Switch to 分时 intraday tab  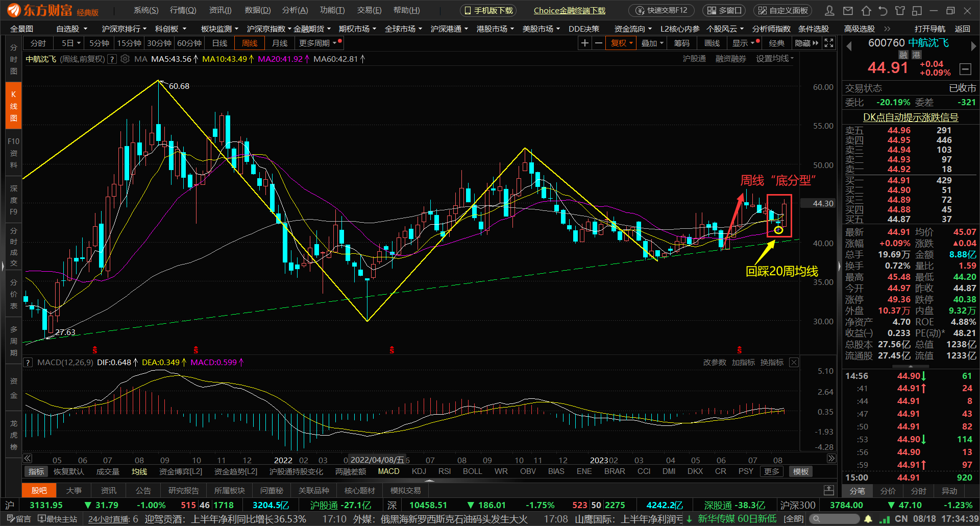click(38, 43)
